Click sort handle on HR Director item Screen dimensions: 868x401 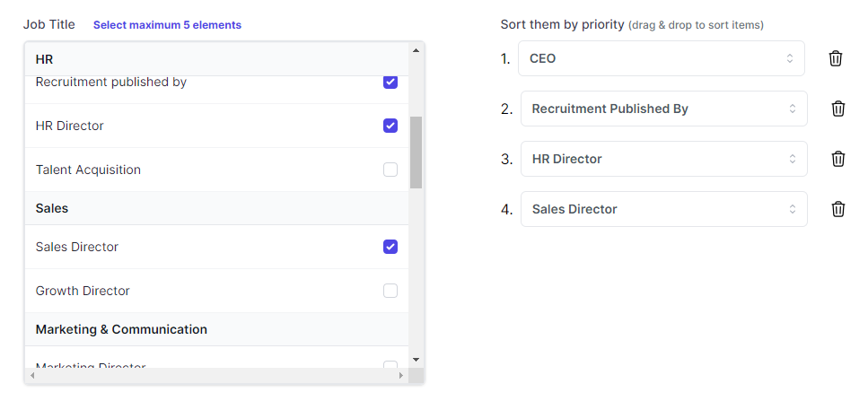(x=793, y=159)
